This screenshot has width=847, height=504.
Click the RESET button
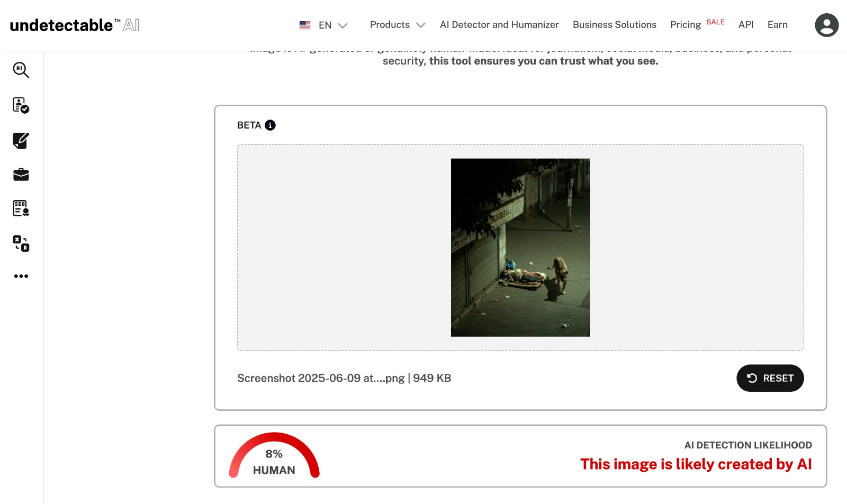(x=770, y=378)
